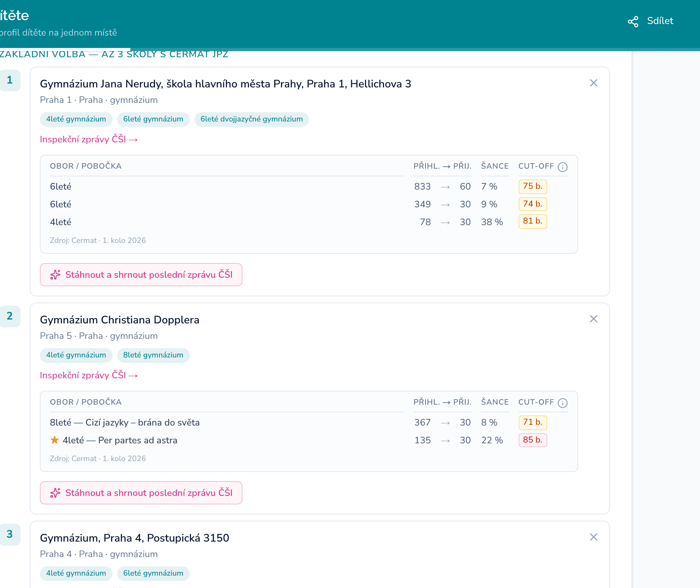Screen dimensions: 700x588
Task: Click the Sdílet share icon
Action: (x=633, y=22)
